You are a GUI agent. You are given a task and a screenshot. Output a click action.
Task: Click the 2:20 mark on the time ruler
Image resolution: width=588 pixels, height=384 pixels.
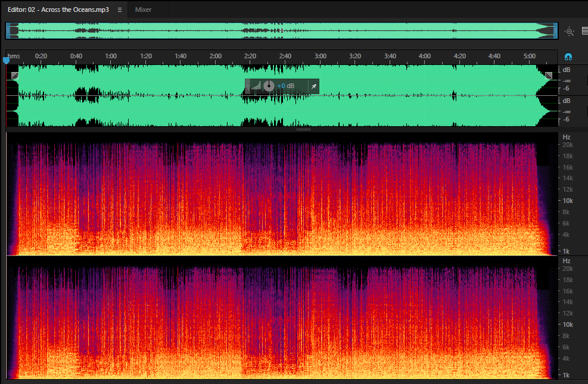(x=250, y=56)
